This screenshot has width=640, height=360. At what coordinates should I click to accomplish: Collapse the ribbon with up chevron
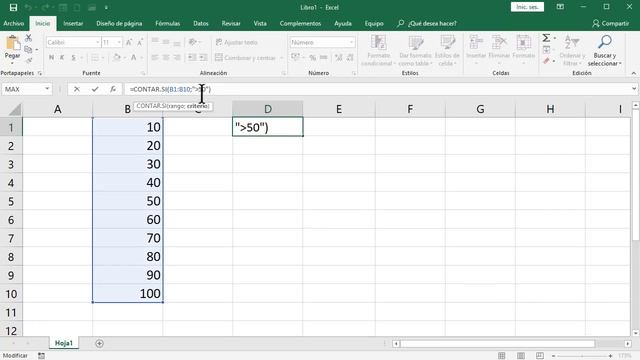point(633,73)
